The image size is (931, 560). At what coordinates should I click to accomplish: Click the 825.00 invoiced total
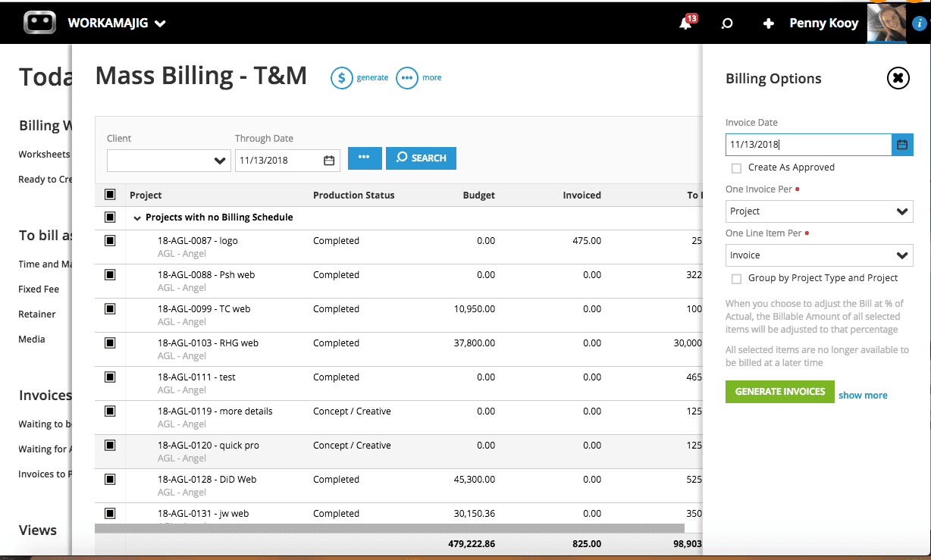tap(587, 544)
